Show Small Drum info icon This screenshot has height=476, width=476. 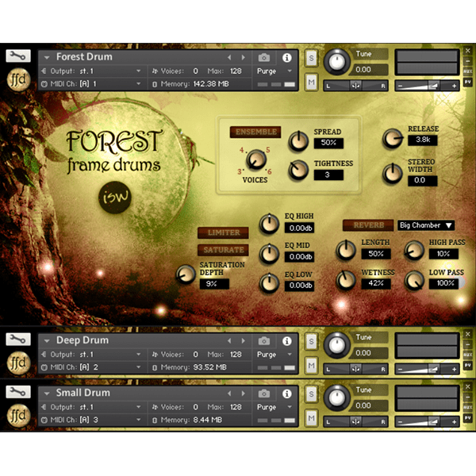click(x=287, y=393)
